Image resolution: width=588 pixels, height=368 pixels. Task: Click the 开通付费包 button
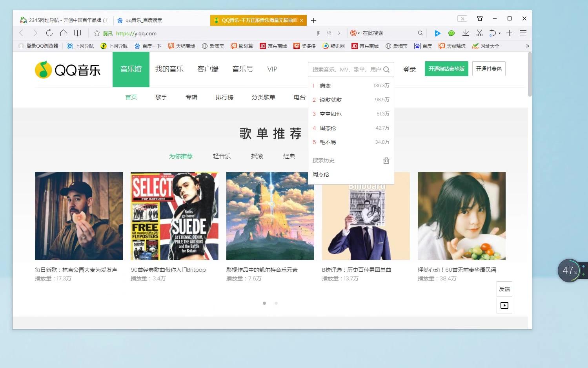pyautogui.click(x=489, y=69)
